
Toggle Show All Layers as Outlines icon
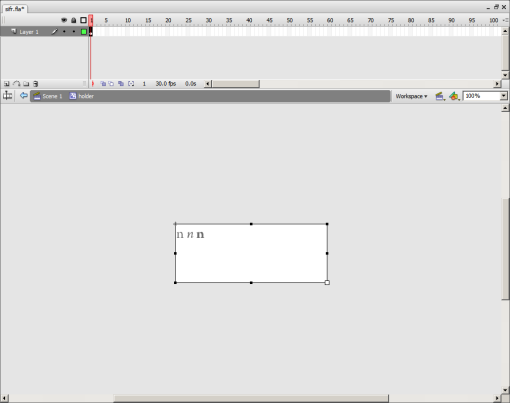(83, 20)
